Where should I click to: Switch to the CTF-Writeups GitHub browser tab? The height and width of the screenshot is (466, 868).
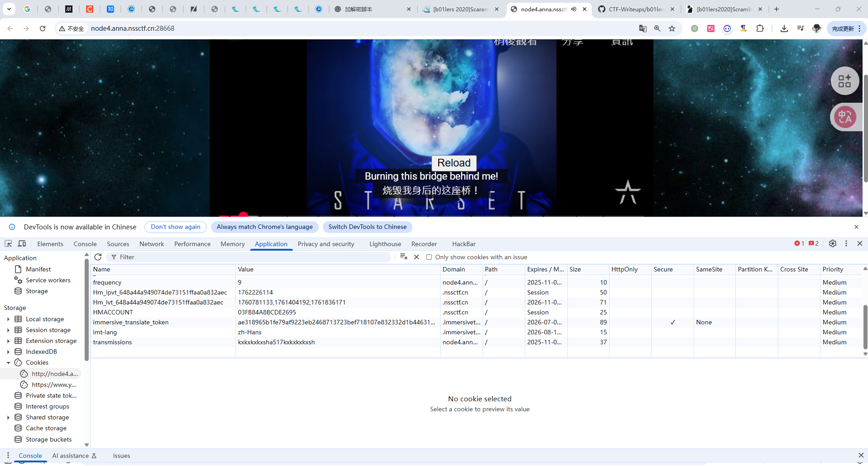(x=636, y=9)
